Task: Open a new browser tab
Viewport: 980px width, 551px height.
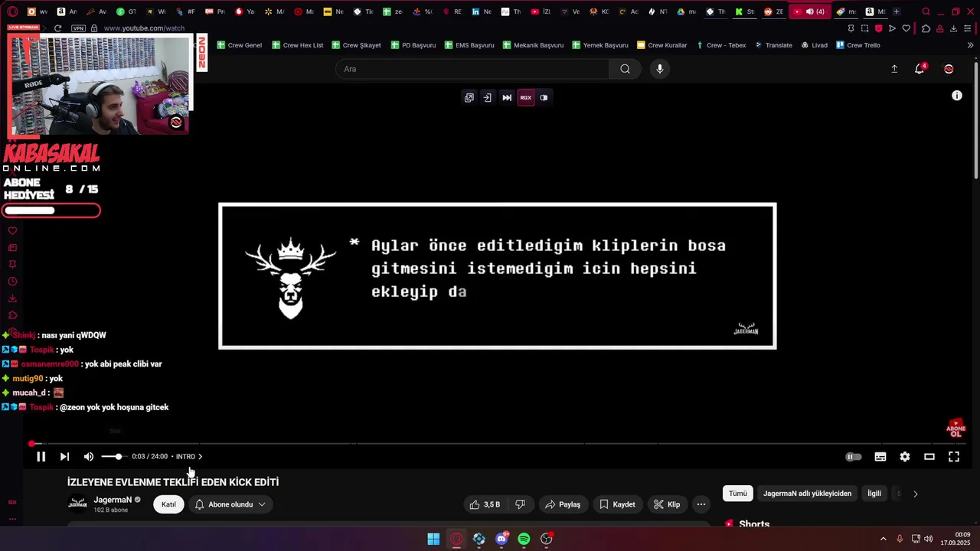Action: pos(897,11)
